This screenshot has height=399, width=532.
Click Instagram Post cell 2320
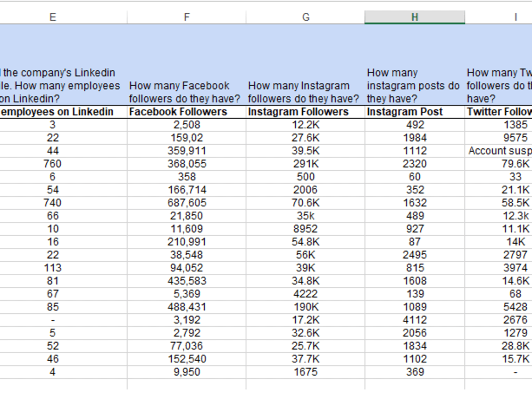pos(414,164)
